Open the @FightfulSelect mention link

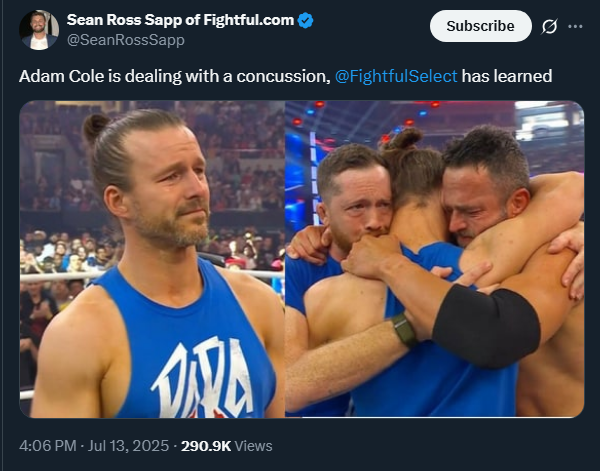click(396, 77)
